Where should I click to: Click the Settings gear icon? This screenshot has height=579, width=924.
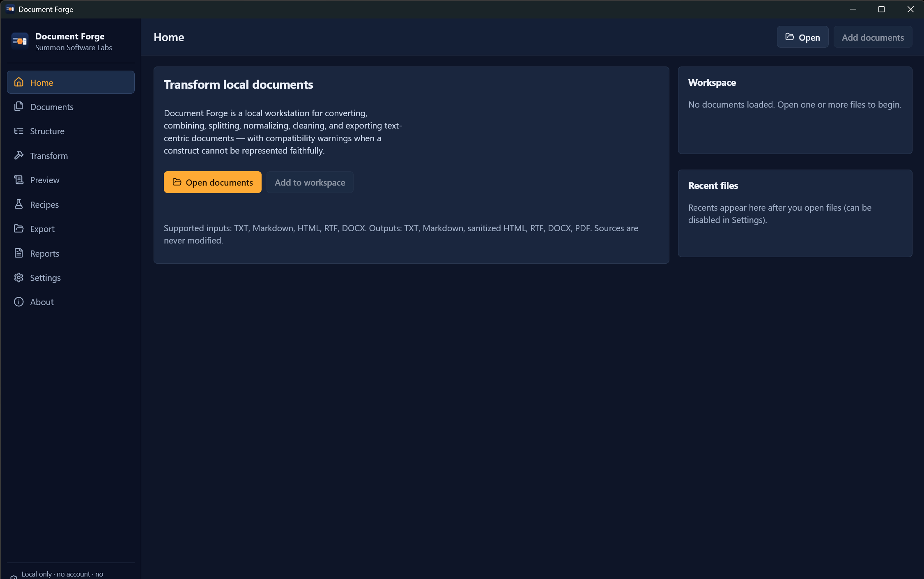click(18, 278)
